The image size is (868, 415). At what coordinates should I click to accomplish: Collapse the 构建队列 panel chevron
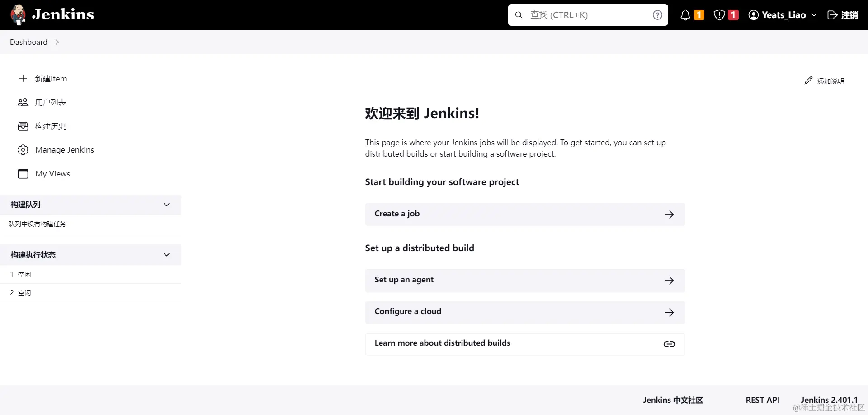pyautogui.click(x=166, y=205)
